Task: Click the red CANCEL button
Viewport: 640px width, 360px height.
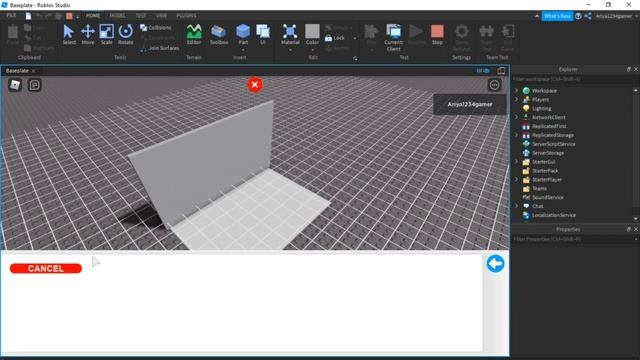Action: 46,269
